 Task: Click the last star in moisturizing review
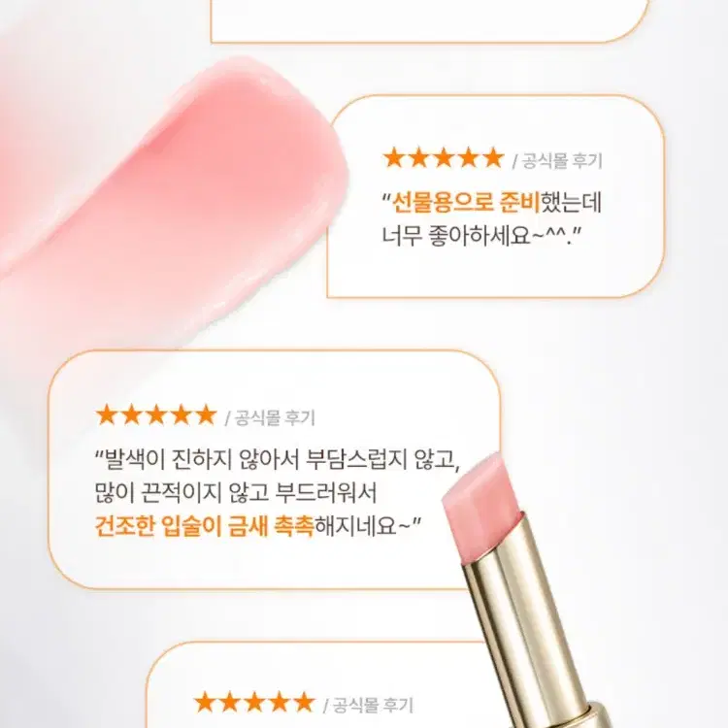pos(206,414)
